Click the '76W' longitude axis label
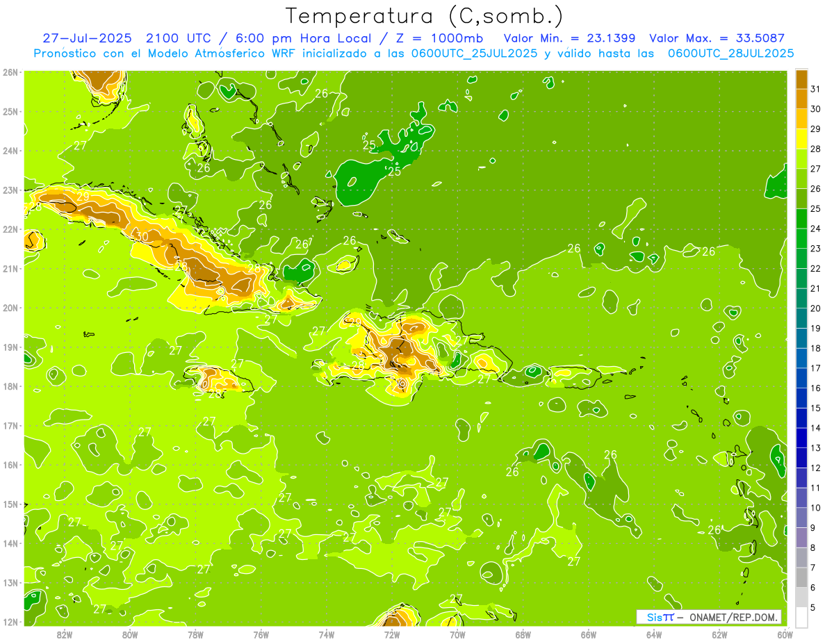 pos(261,634)
